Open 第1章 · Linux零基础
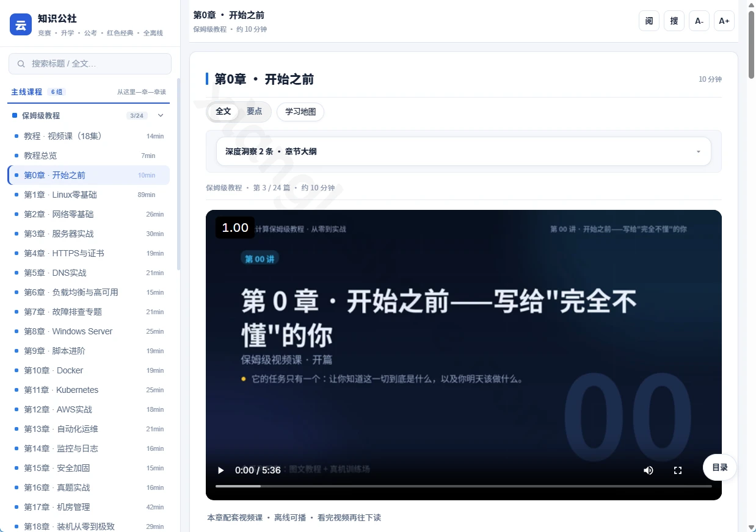Screen dimensions: 756x532 (x=89, y=195)
